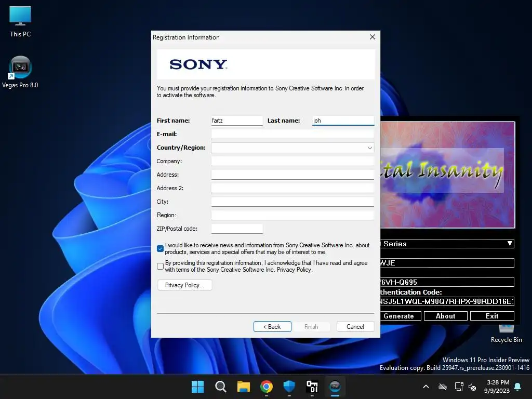The height and width of the screenshot is (399, 532).
Task: Open clock and date 3:28 PM
Action: click(x=497, y=387)
